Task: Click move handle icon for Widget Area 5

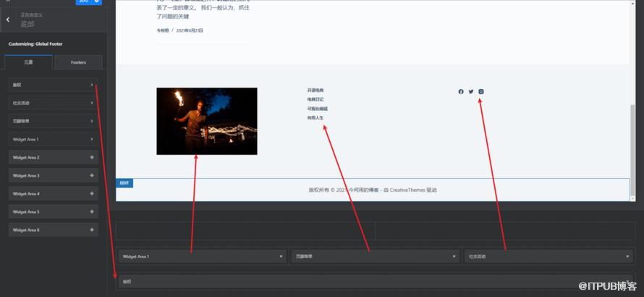Action: click(x=92, y=212)
